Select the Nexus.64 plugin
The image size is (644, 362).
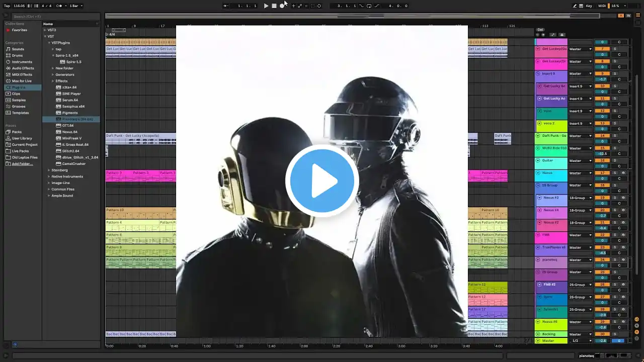coord(70,132)
